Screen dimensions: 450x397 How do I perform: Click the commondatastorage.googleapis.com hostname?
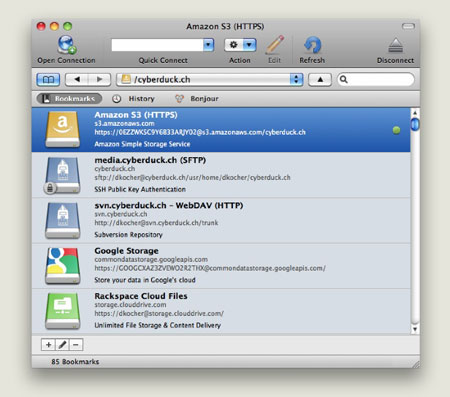click(x=151, y=260)
